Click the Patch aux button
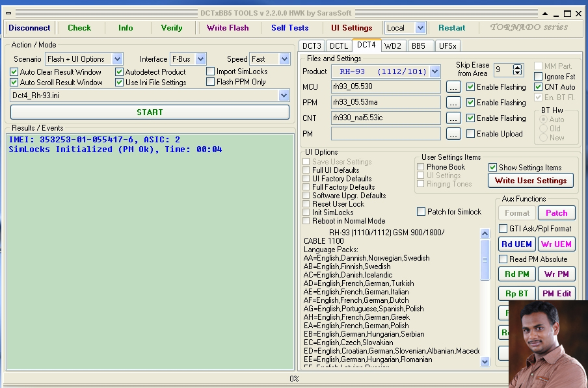The image size is (588, 388). (557, 213)
